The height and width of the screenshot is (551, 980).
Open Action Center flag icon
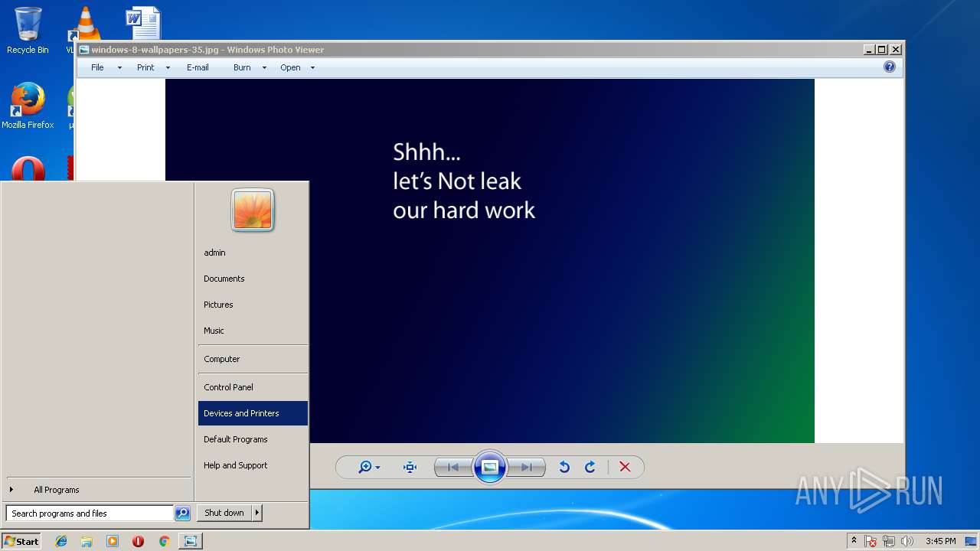871,541
